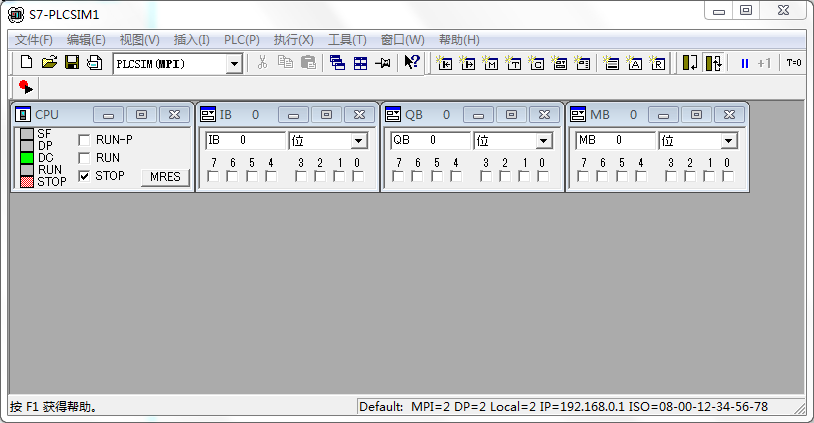The height and width of the screenshot is (423, 814).
Task: Open the 工具(T) menu
Action: (347, 40)
